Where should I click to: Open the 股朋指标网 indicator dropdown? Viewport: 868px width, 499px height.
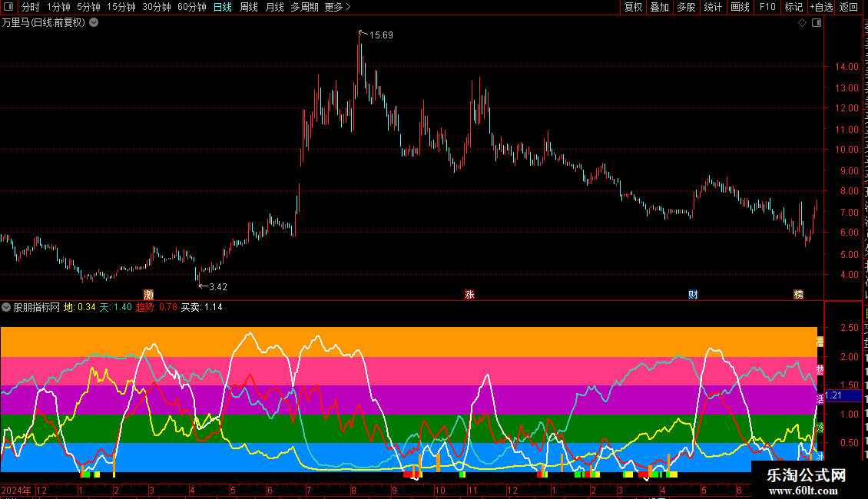coord(6,307)
